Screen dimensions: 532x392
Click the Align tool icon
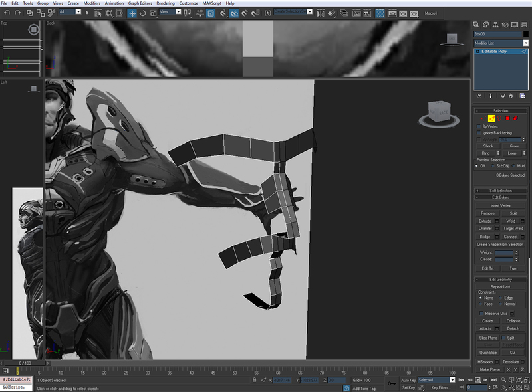tap(332, 13)
